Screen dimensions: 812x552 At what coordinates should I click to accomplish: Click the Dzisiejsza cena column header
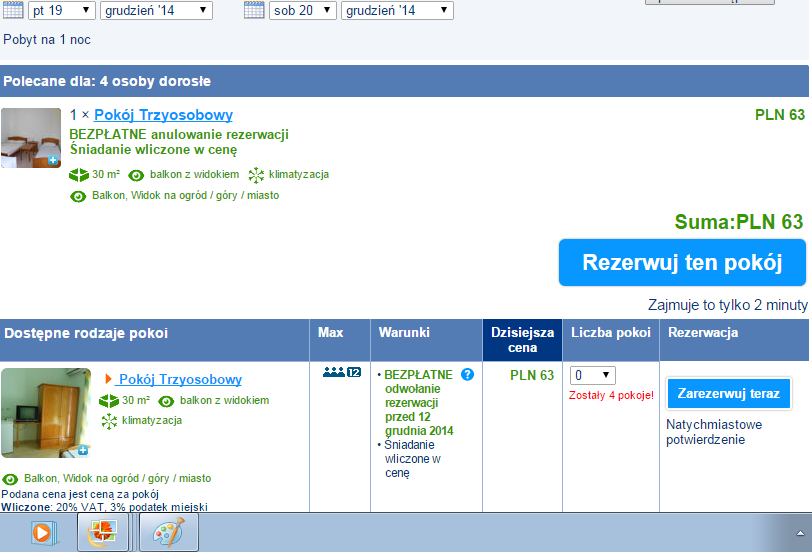click(x=522, y=340)
